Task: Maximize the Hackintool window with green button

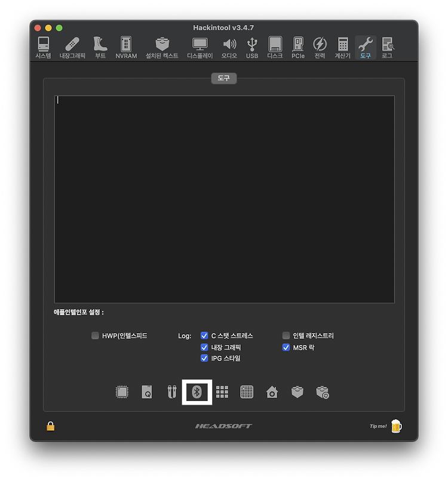Action: click(x=59, y=28)
